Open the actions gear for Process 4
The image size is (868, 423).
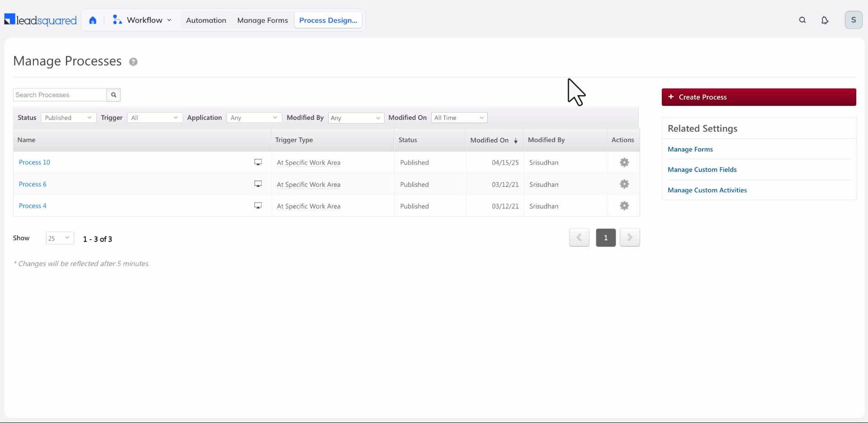[624, 206]
